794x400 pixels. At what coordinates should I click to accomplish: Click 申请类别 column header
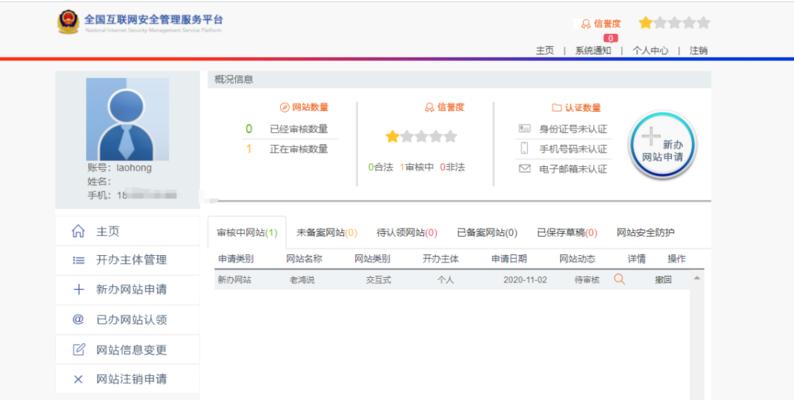pyautogui.click(x=236, y=259)
